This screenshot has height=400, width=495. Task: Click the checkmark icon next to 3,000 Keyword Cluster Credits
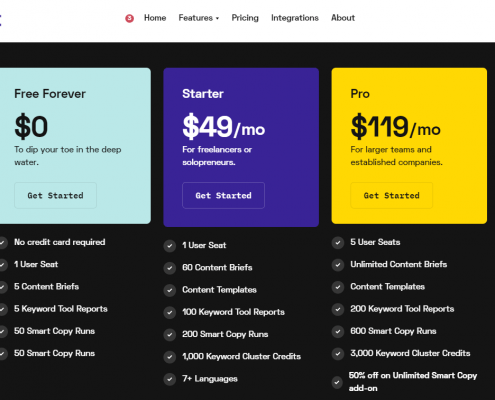338,354
